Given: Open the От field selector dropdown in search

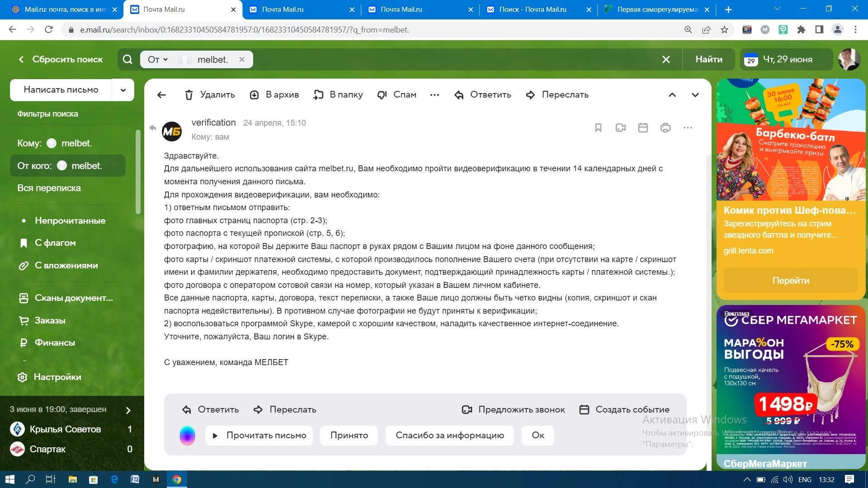Looking at the screenshot, I should click(x=158, y=60).
